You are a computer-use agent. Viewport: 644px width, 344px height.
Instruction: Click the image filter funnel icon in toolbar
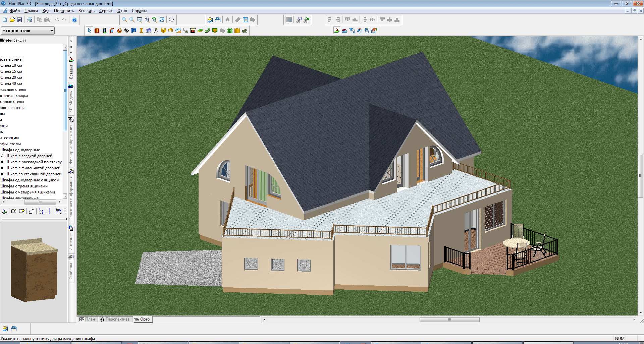click(352, 31)
